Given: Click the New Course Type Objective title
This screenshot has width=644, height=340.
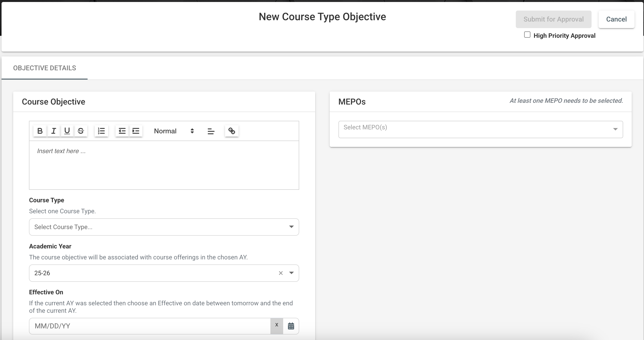Looking at the screenshot, I should click(322, 17).
